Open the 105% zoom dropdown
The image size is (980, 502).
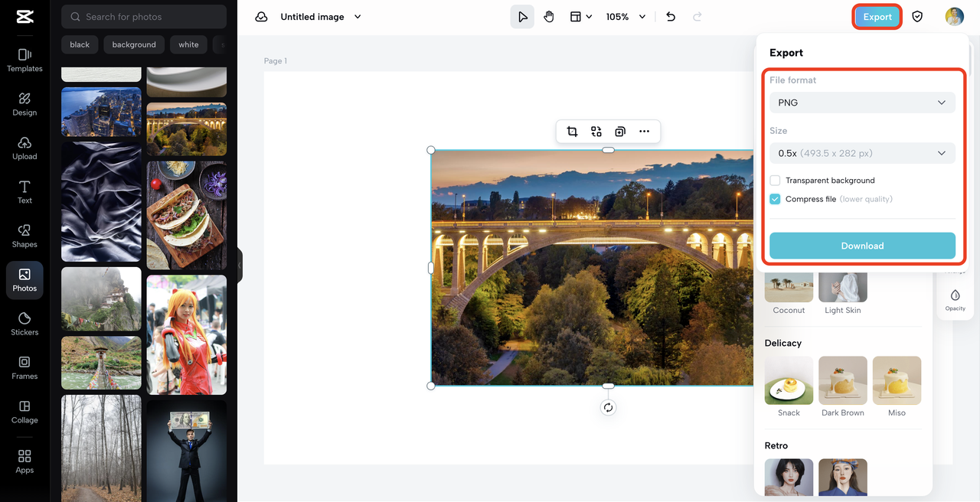[x=626, y=17]
